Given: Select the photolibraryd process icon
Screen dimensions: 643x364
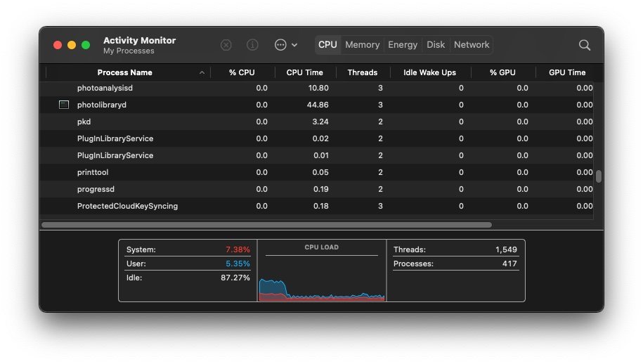Looking at the screenshot, I should (64, 105).
